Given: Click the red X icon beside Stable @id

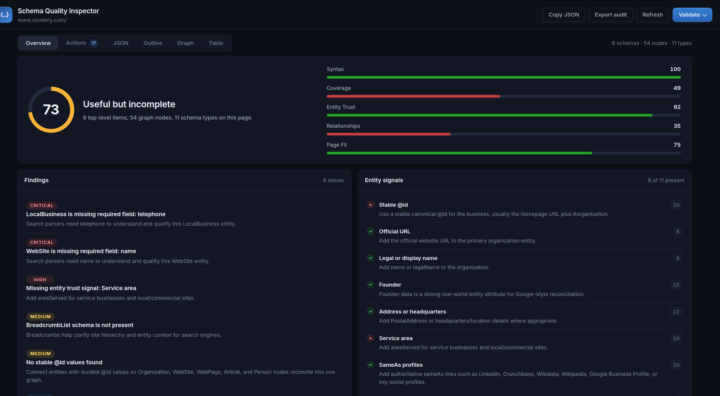Looking at the screenshot, I should 370,205.
